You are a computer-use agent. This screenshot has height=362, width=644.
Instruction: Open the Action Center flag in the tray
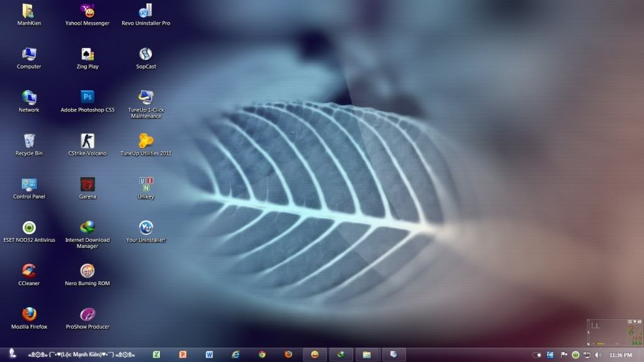click(564, 354)
